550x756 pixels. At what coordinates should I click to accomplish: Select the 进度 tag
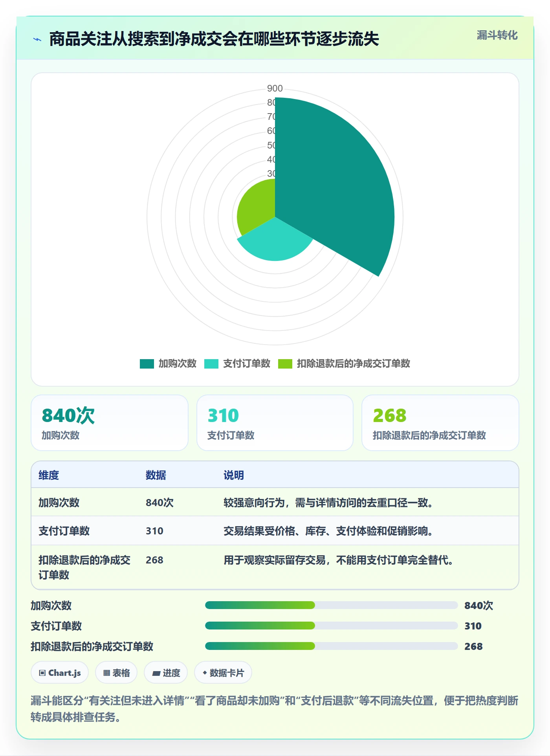pyautogui.click(x=166, y=673)
